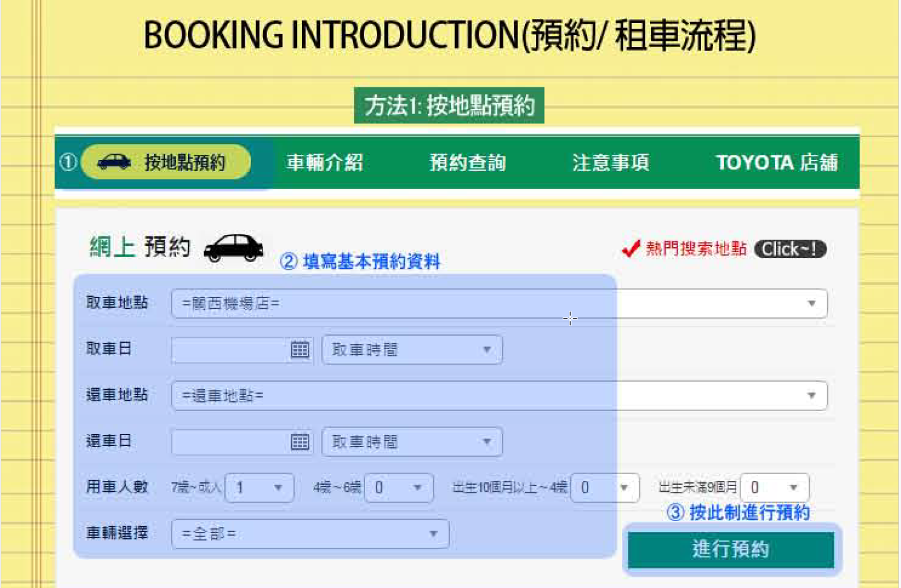Expand the 還車地點 dropdown
The width and height of the screenshot is (901, 588).
[499, 396]
